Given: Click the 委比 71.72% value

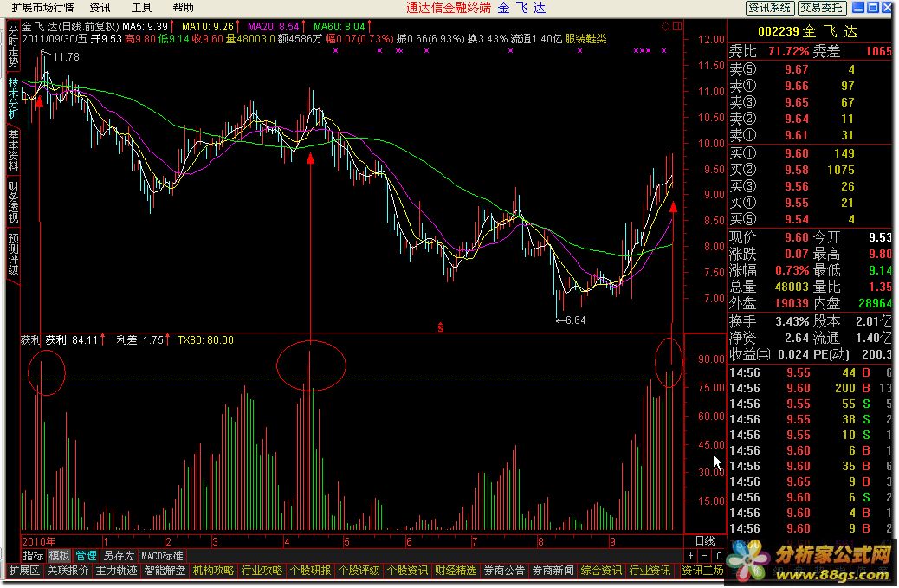Looking at the screenshot, I should pyautogui.click(x=788, y=52).
